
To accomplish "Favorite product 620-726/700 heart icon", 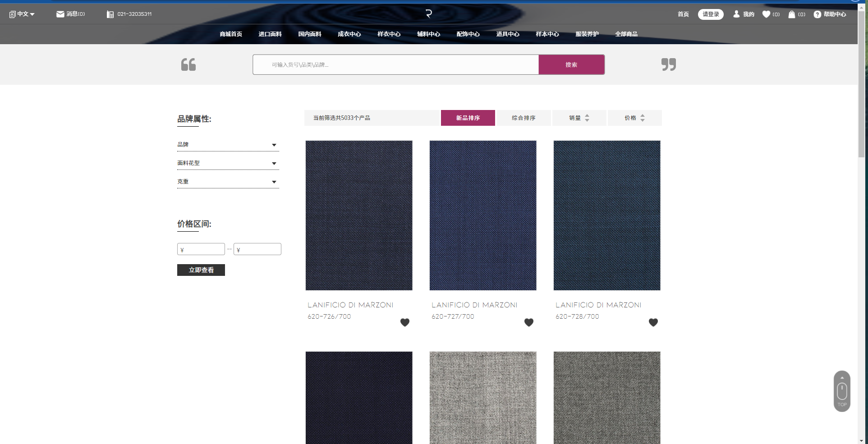I will pyautogui.click(x=405, y=322).
